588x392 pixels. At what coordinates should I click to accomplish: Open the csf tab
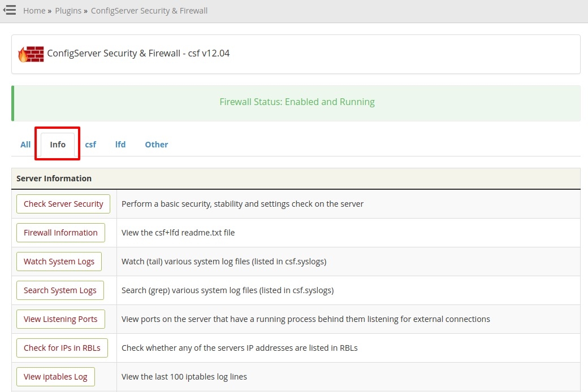coord(90,145)
